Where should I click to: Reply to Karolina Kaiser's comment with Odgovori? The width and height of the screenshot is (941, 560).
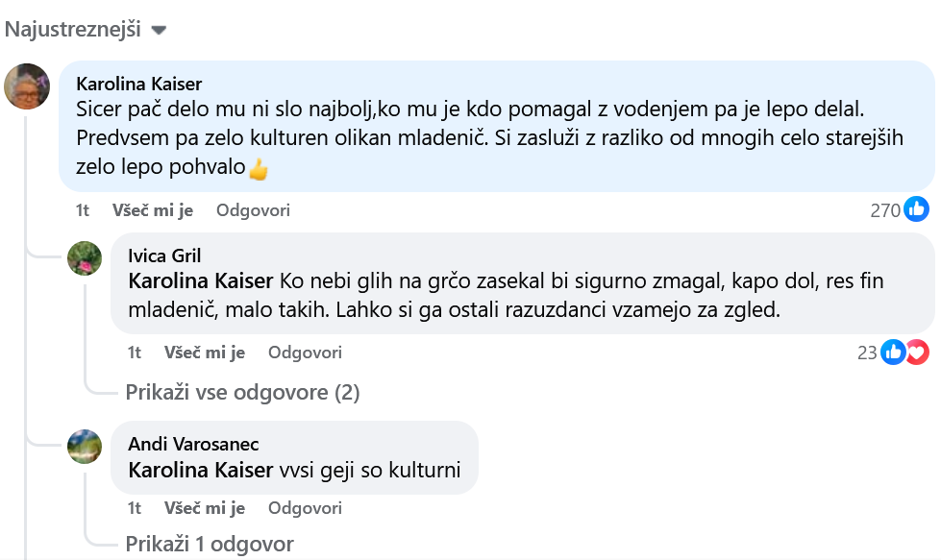pos(253,210)
